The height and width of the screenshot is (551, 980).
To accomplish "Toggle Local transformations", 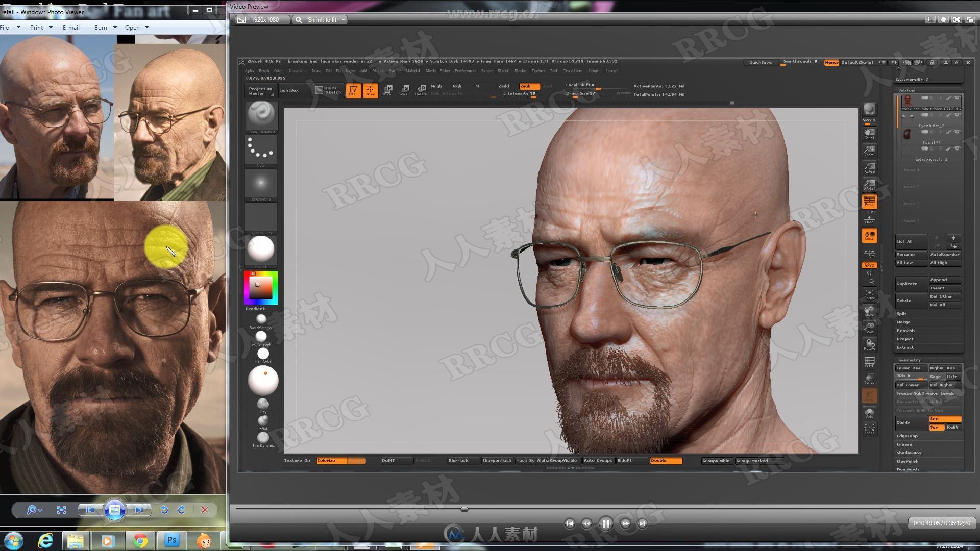I will click(869, 235).
